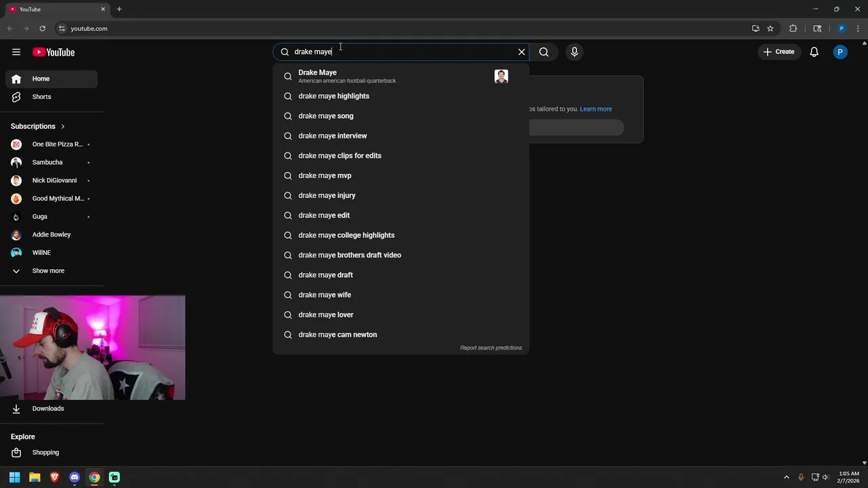This screenshot has height=488, width=868.
Task: Open the Sambucha subscription
Action: (x=52, y=163)
